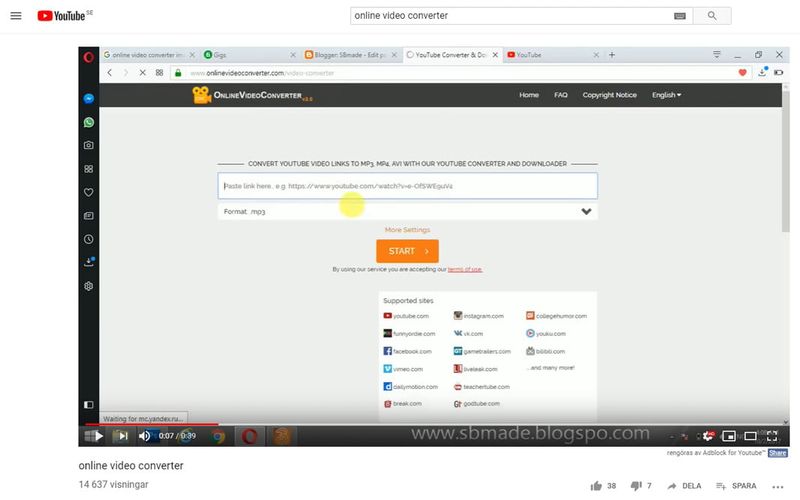Open WhatsApp in the Opera sidebar

pos(89,122)
